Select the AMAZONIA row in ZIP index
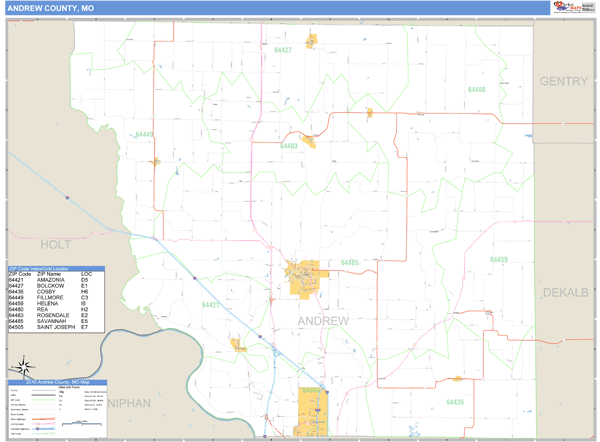This screenshot has width=600, height=442. click(49, 279)
